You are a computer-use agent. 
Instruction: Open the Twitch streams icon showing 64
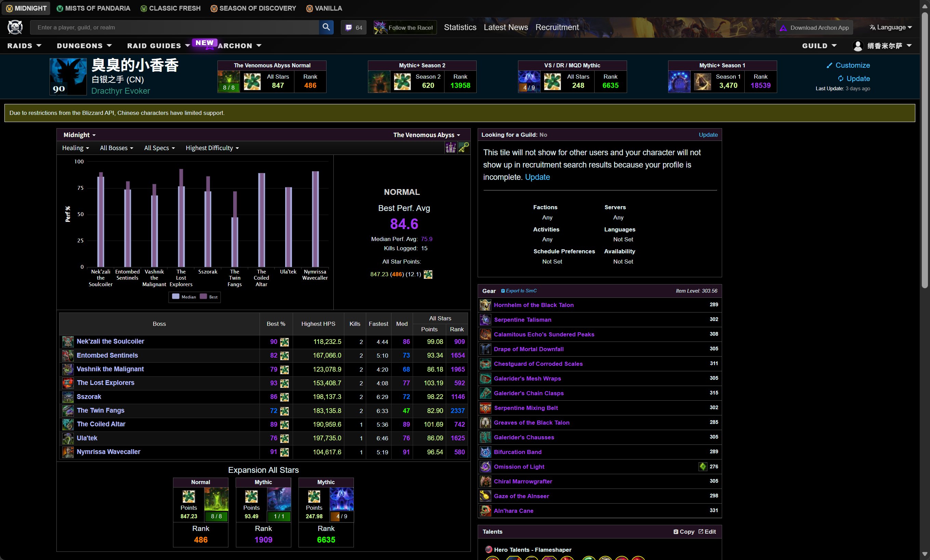[354, 28]
